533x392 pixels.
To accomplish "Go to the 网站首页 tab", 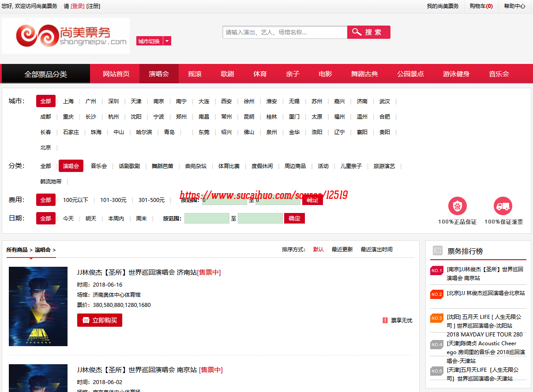I will click(x=116, y=74).
